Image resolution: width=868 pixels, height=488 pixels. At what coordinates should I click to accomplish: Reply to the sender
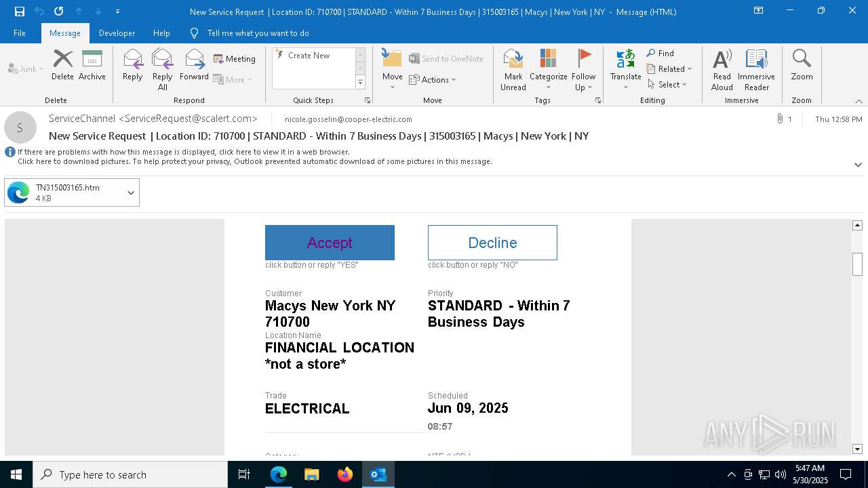132,66
